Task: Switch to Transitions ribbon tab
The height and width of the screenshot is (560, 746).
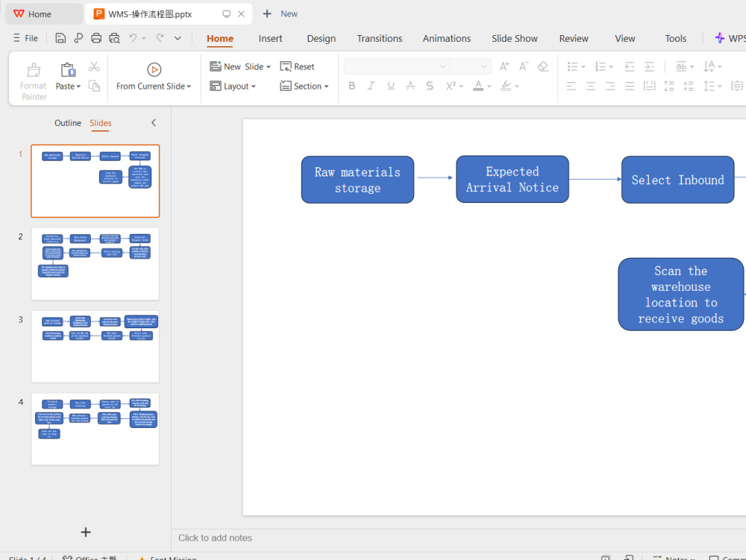Action: 380,39
